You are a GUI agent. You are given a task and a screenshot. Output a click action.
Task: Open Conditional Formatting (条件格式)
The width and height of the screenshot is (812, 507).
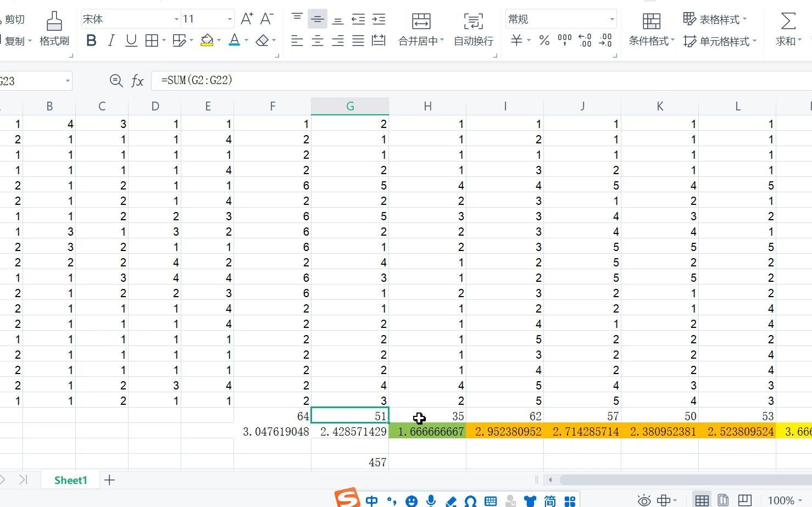pyautogui.click(x=652, y=29)
